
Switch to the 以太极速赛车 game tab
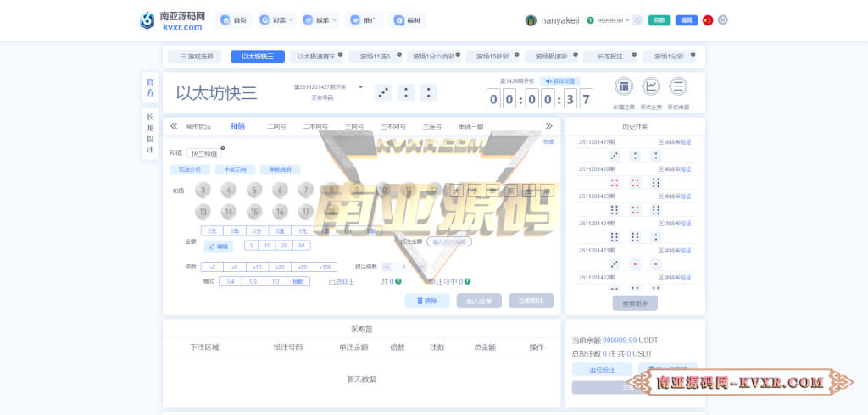[x=314, y=57]
